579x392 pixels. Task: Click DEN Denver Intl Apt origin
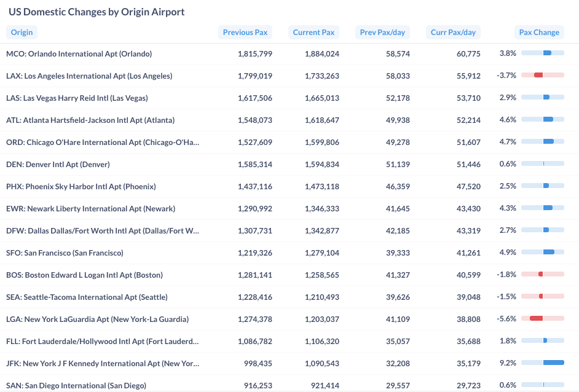pyautogui.click(x=58, y=165)
